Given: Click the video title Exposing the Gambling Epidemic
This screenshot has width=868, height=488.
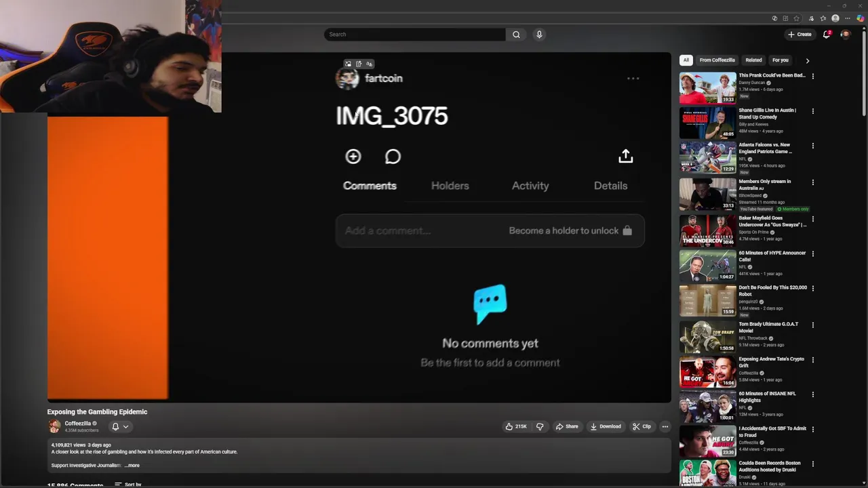Looking at the screenshot, I should pyautogui.click(x=97, y=411).
